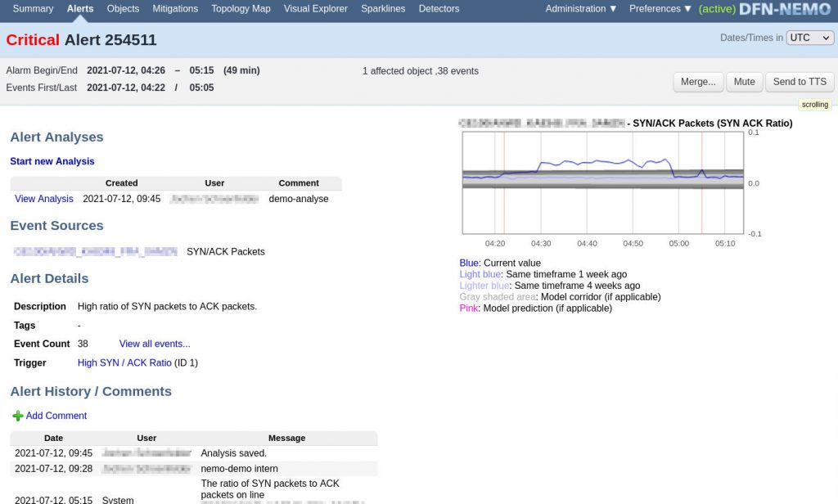Open the Sparklines view
Screen dimensions: 838x504
[x=383, y=9]
